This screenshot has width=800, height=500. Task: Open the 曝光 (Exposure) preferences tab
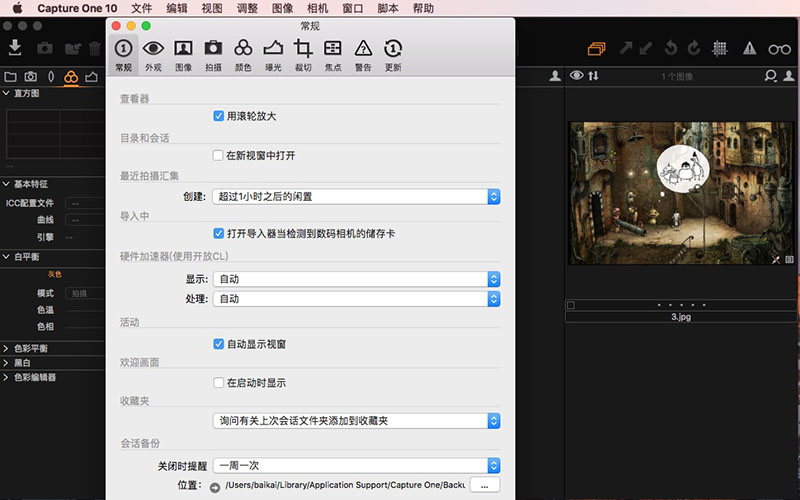[x=273, y=56]
